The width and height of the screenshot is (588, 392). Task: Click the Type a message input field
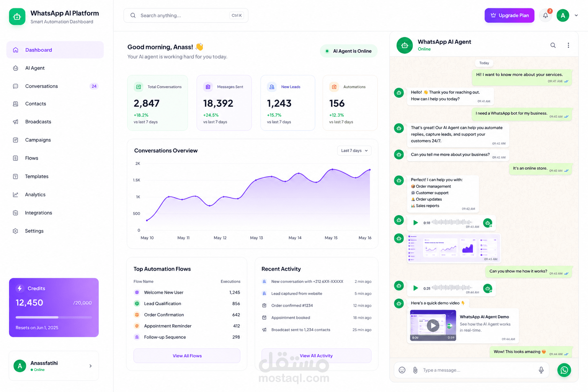point(471,370)
